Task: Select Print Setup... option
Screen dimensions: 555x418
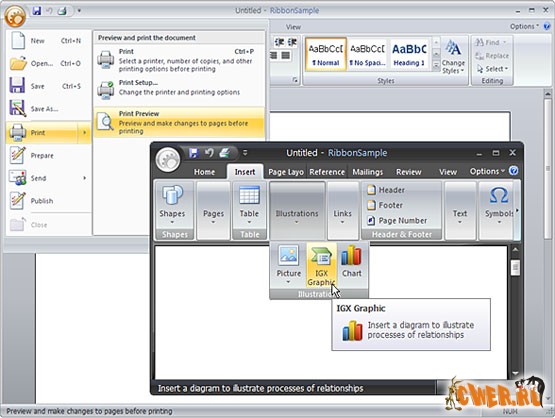Action: click(x=179, y=88)
